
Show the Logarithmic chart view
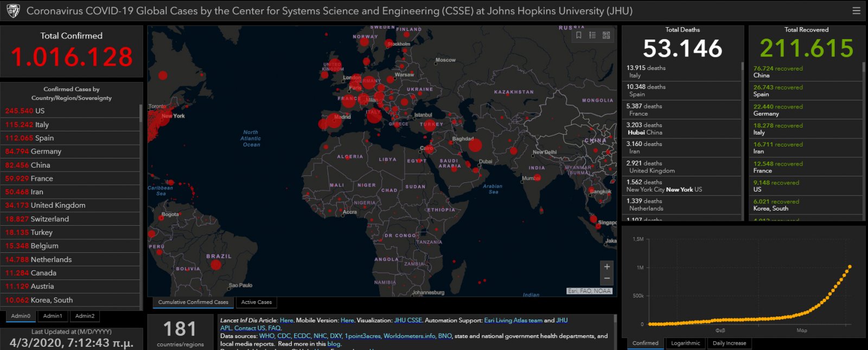(685, 343)
